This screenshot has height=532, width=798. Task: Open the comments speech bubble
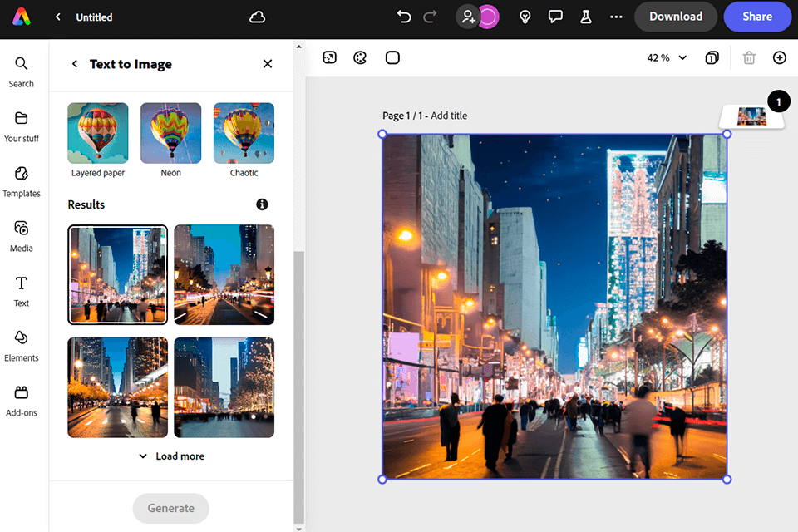(555, 17)
